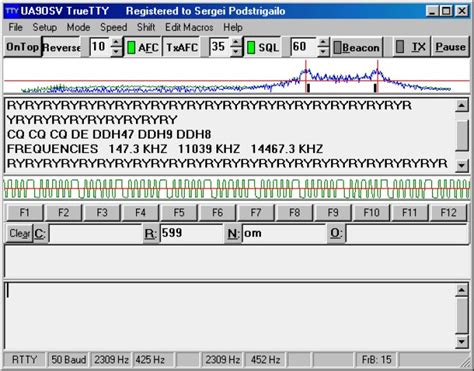Open the Speed menu

click(114, 27)
